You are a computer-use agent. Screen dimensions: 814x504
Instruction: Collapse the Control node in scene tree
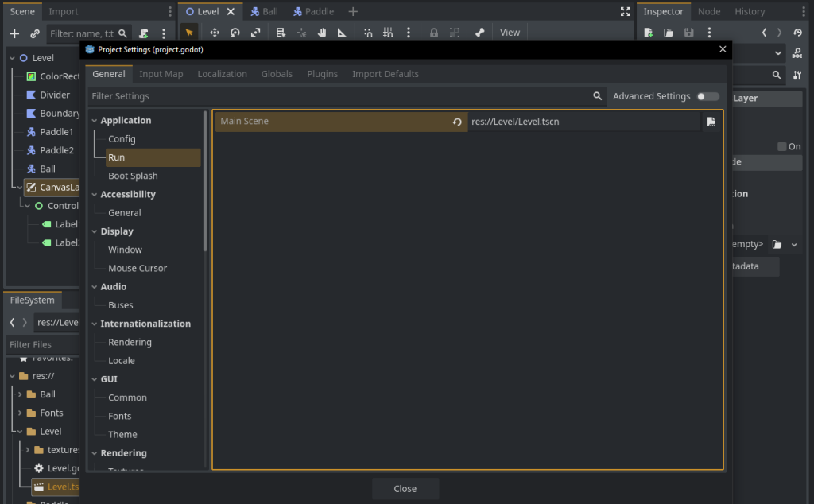[27, 206]
